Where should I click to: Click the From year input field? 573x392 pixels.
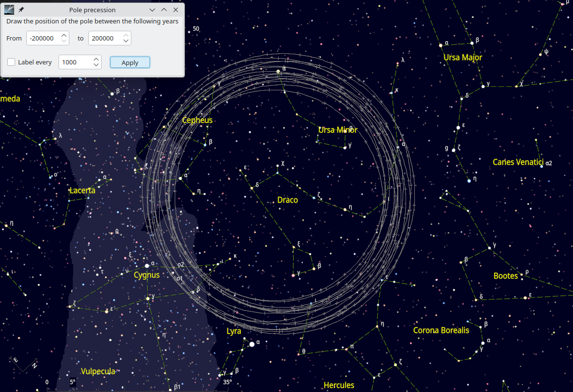(43, 39)
